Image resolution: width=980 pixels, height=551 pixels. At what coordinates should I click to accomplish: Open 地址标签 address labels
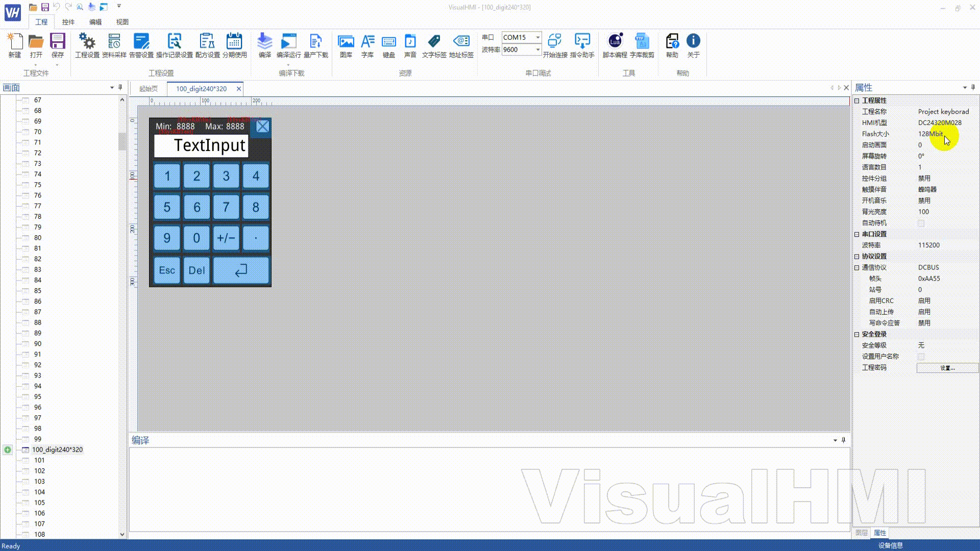[461, 45]
